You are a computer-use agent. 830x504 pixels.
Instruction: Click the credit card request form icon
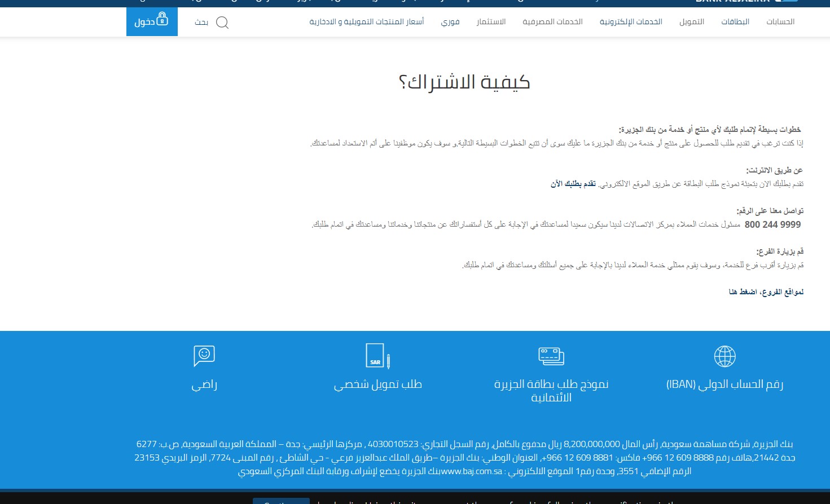[x=551, y=356]
